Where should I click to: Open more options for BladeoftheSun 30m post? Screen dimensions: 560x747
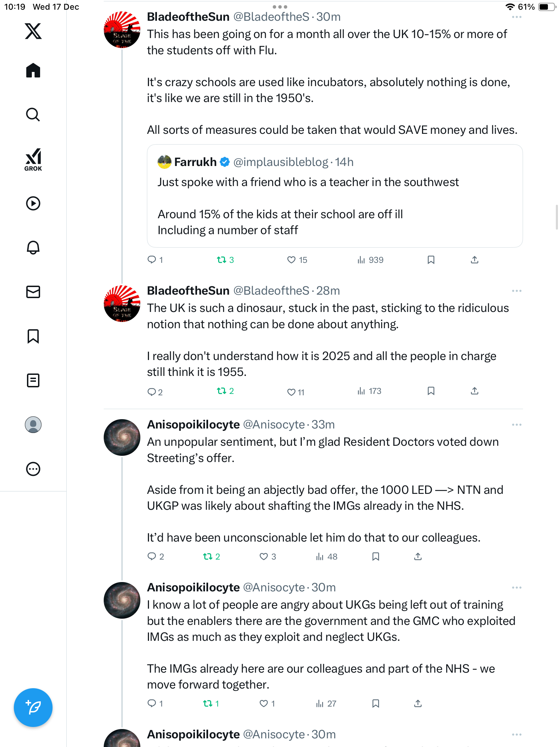click(x=516, y=17)
